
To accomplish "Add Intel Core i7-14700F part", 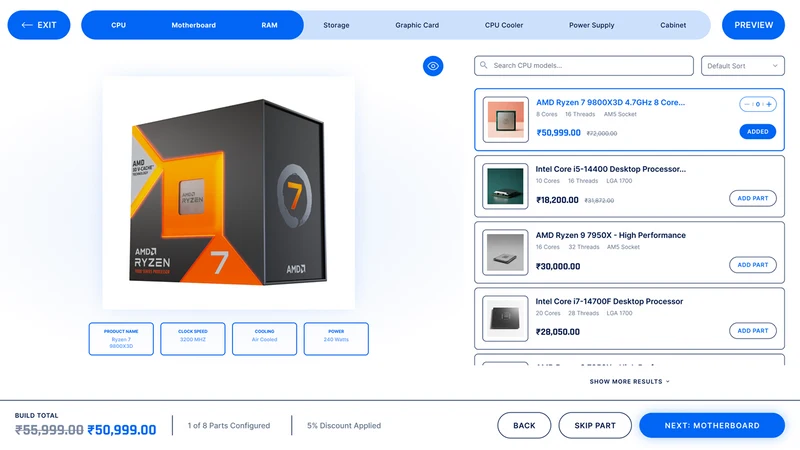I will point(753,331).
